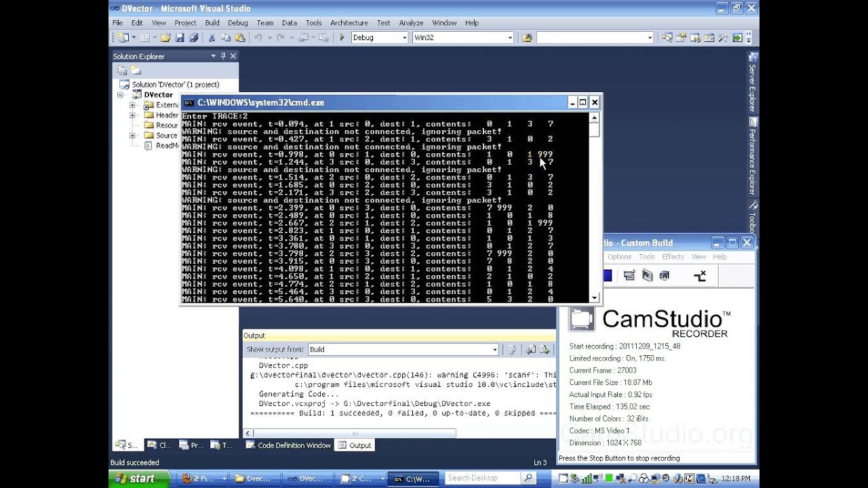868x488 pixels.
Task: Start debugging with green play arrow
Action: pos(342,38)
